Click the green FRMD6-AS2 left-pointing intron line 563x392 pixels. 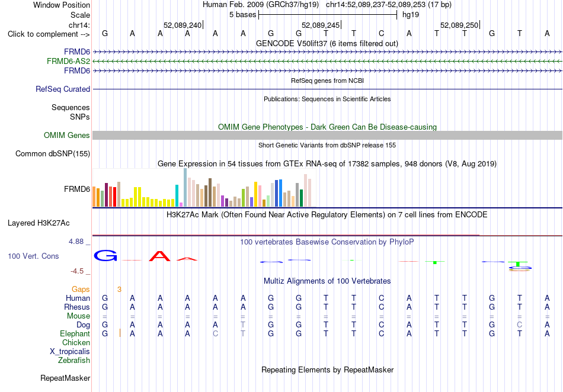pos(327,62)
